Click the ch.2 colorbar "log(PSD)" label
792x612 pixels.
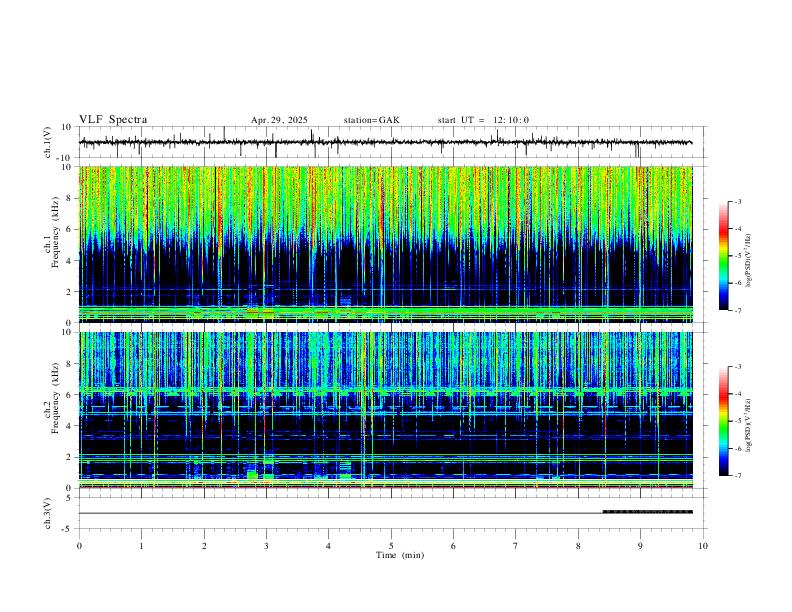click(749, 425)
